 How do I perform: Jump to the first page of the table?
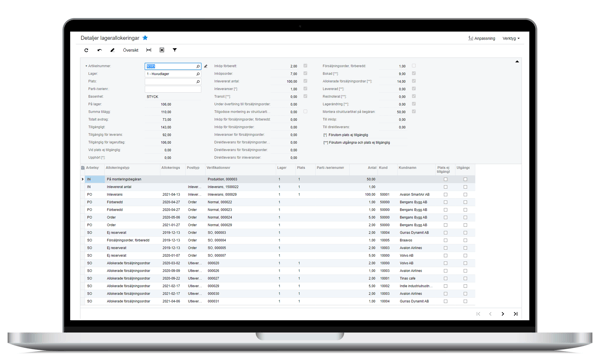click(x=478, y=314)
